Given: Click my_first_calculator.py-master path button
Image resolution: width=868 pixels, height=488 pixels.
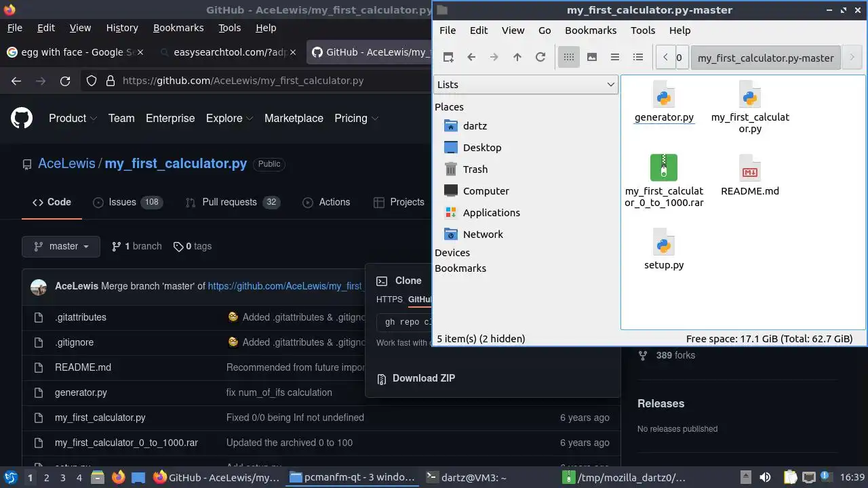Looking at the screenshot, I should coord(766,58).
